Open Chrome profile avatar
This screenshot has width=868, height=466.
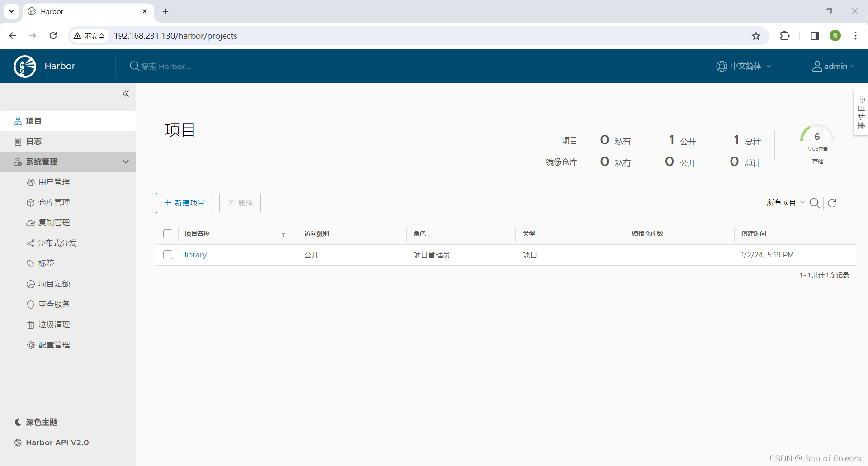(x=835, y=36)
